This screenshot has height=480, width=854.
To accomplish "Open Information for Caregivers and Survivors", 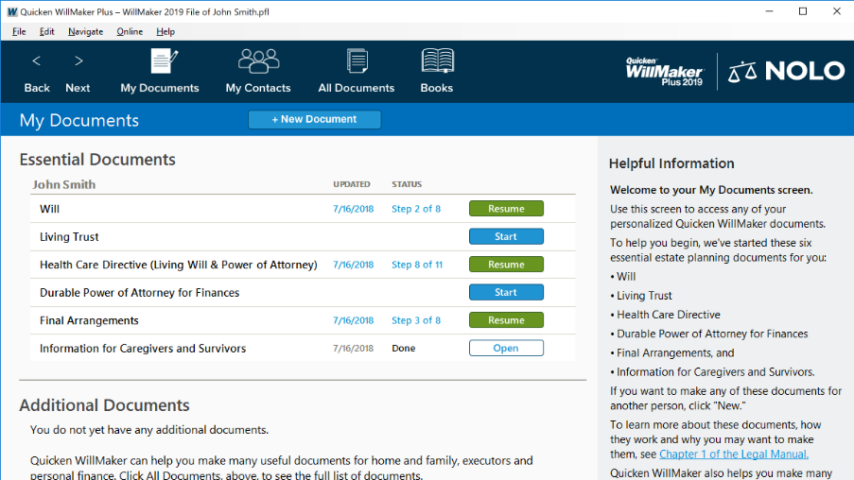I will click(x=506, y=348).
